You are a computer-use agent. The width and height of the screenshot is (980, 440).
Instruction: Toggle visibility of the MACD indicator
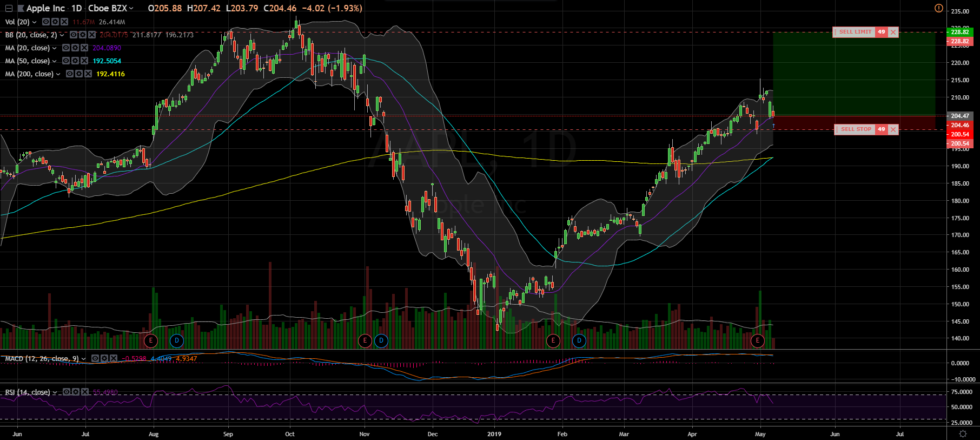tap(95, 359)
